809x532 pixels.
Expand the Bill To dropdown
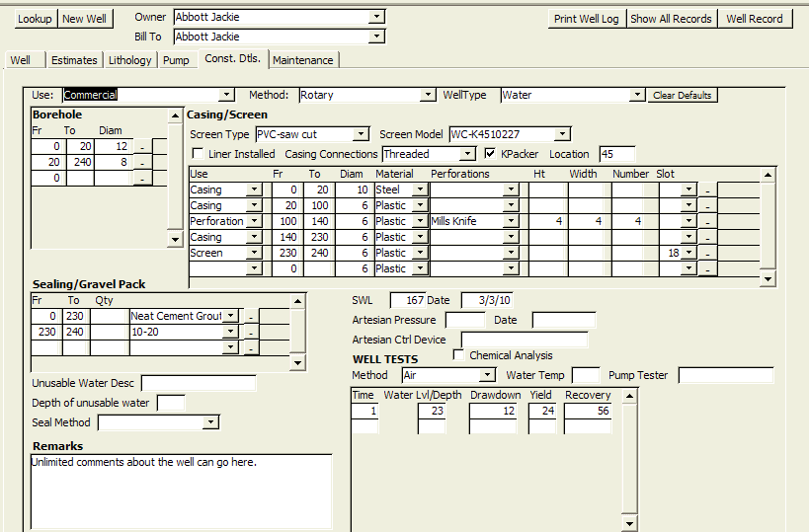(376, 37)
